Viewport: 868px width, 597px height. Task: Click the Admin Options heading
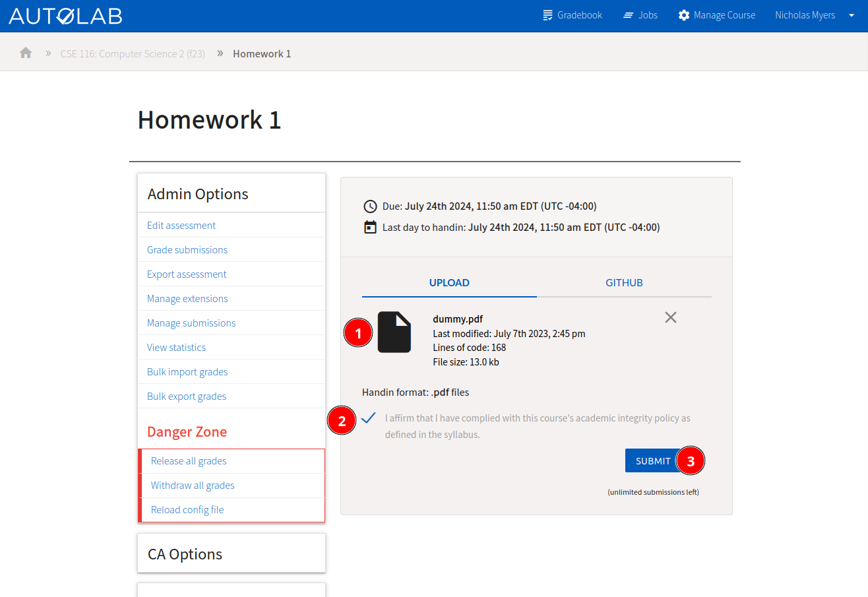coord(198,194)
